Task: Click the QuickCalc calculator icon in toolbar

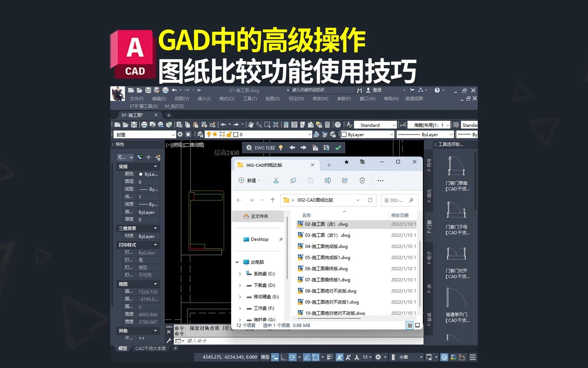Action: 327,125
